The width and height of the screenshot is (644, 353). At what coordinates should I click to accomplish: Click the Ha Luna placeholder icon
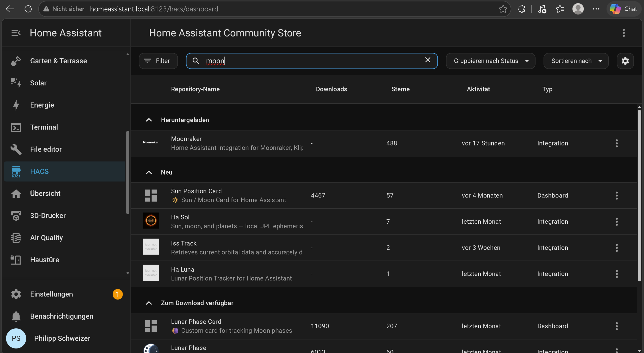[151, 273]
